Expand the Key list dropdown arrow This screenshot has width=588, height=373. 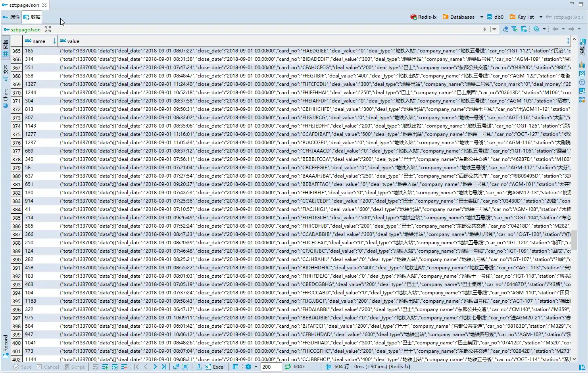click(541, 17)
